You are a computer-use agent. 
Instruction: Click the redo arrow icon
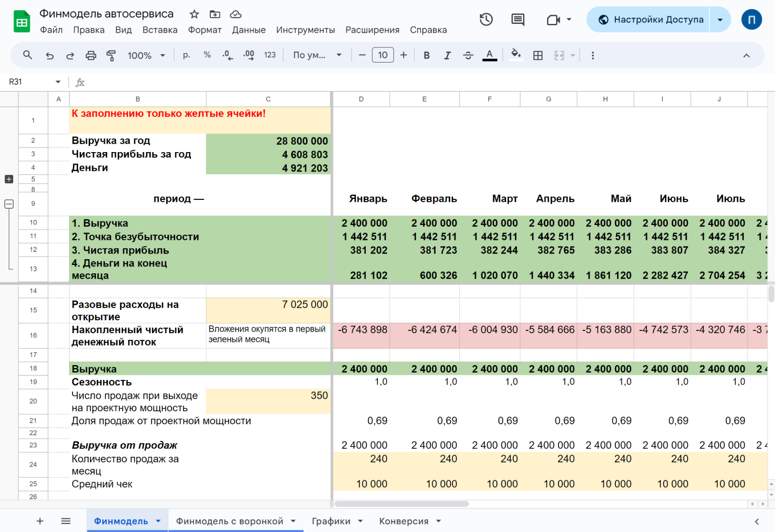click(70, 55)
